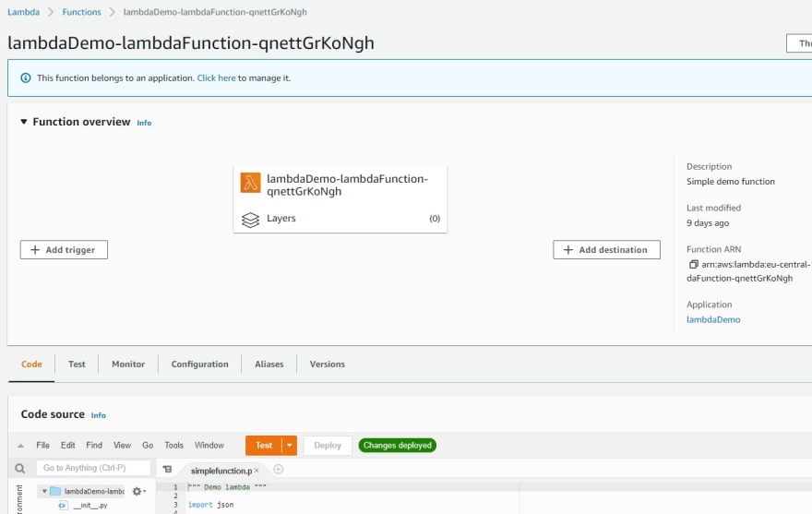Image resolution: width=812 pixels, height=514 pixels.
Task: Open the lambdaDemo application link
Action: click(x=713, y=319)
